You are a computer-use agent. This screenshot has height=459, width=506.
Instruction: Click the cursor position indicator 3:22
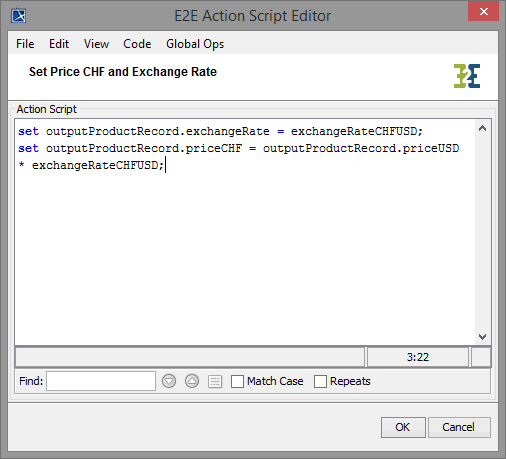[418, 357]
